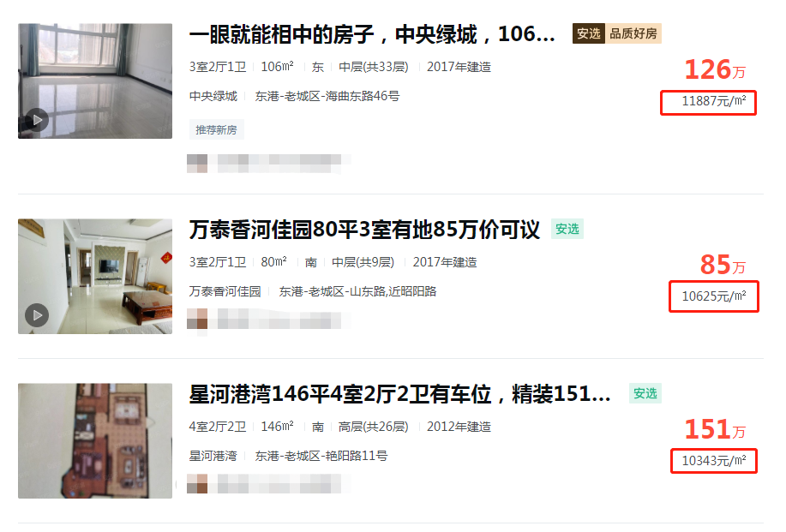Play the video on the 万泰香河佳园 listing photo
786x532 pixels.
pos(37,315)
